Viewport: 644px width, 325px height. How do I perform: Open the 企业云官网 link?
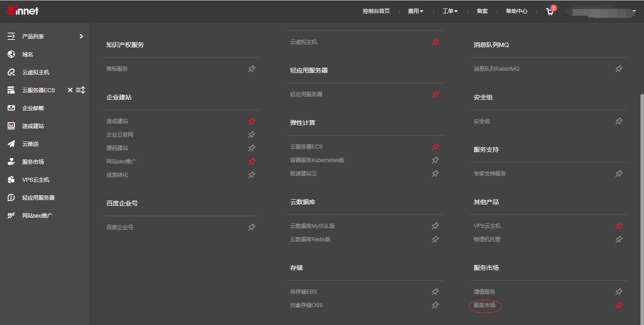pyautogui.click(x=120, y=135)
